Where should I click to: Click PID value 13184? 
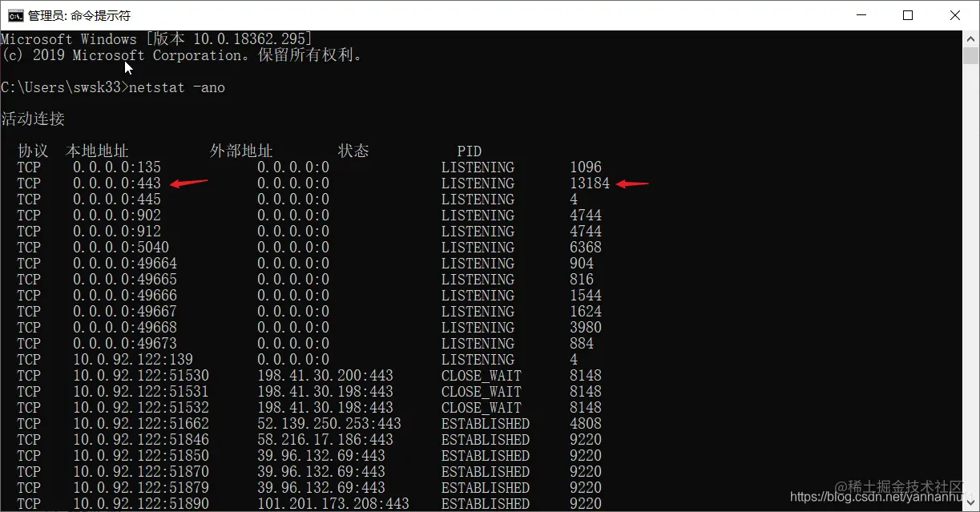(x=590, y=183)
